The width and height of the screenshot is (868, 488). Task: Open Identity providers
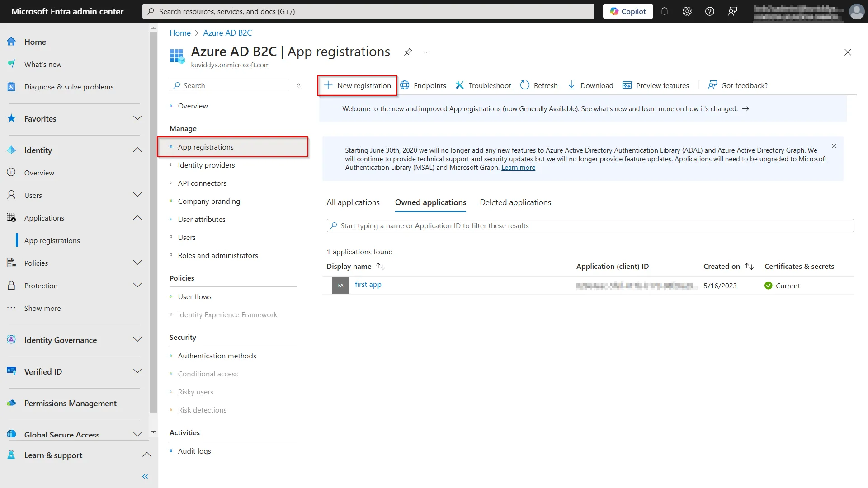[206, 165]
